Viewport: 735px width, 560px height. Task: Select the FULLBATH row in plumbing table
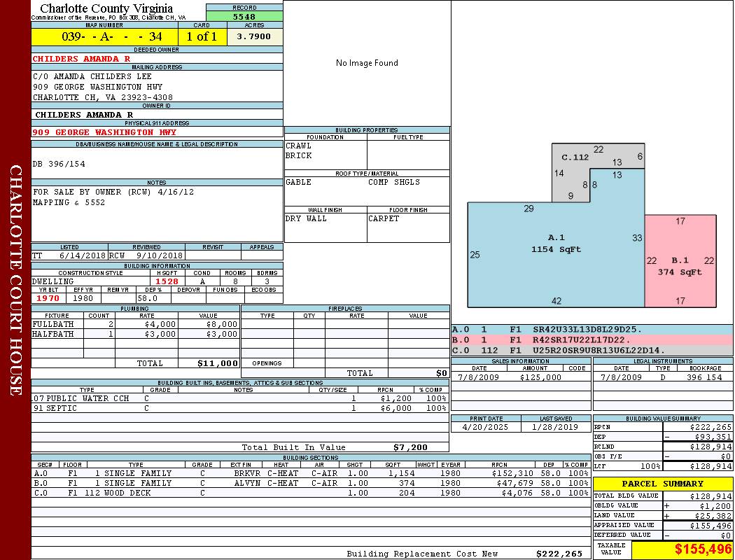coord(135,324)
